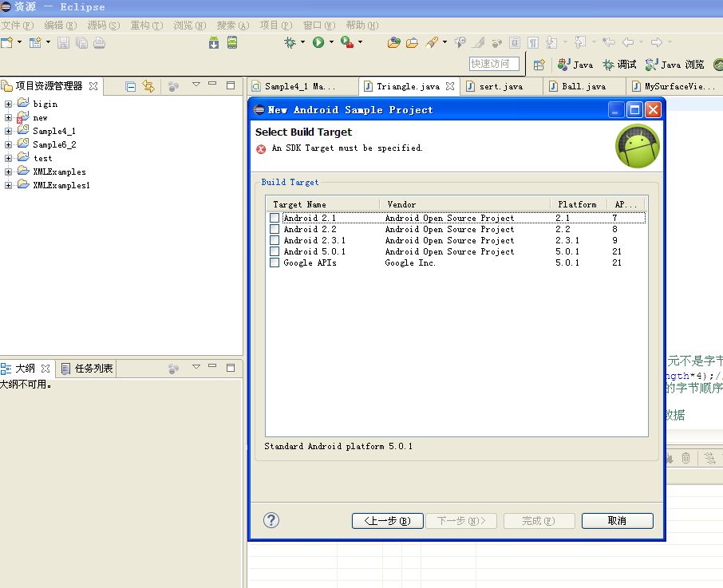Click the Last Edit Location icon
723x588 pixels.
point(609,42)
